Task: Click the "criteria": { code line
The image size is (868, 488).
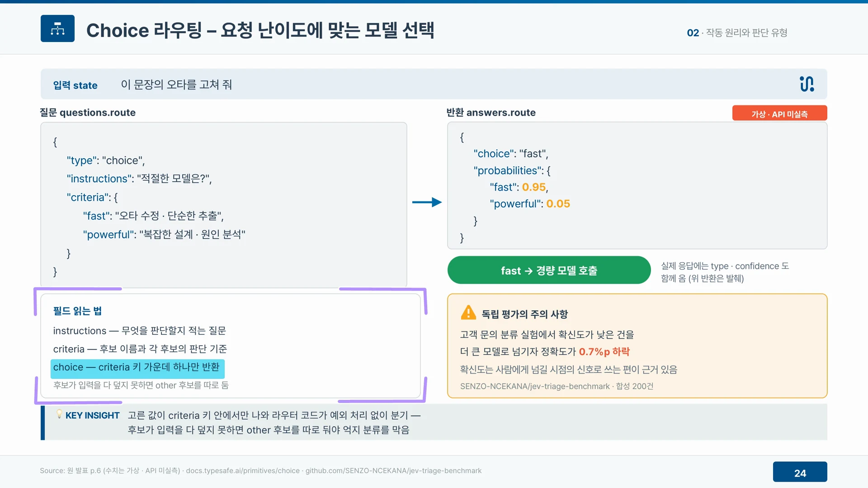Action: tap(92, 197)
